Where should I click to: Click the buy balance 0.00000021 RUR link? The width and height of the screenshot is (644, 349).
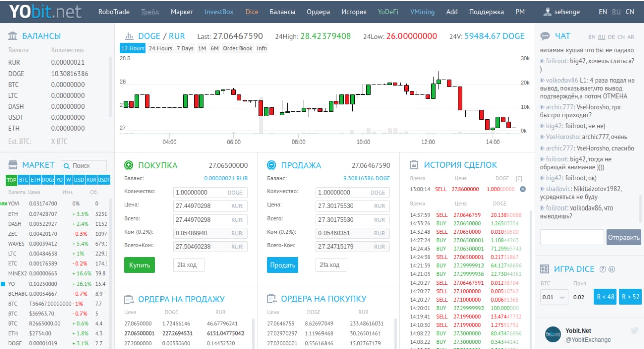tap(226, 178)
